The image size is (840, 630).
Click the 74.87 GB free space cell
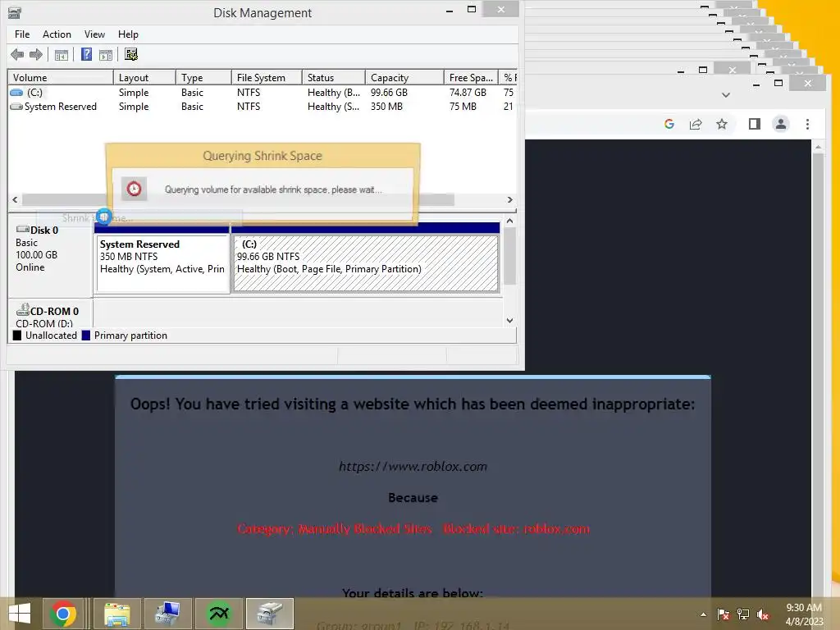click(468, 93)
